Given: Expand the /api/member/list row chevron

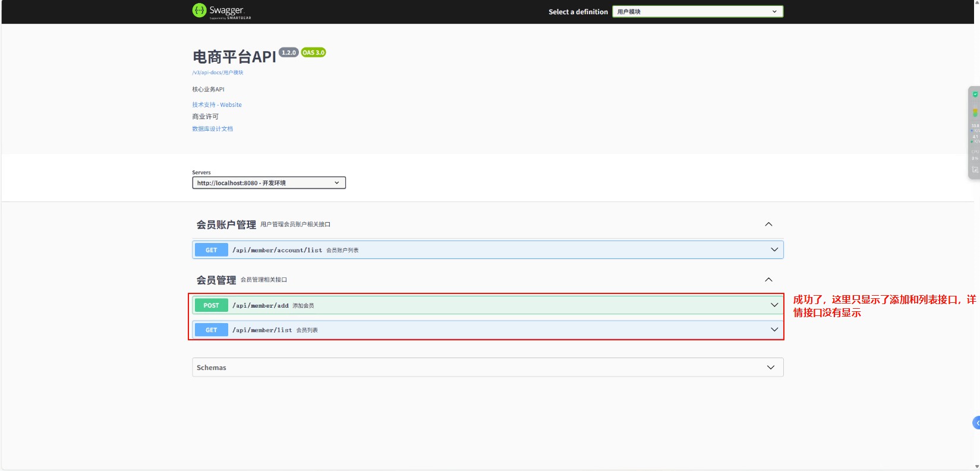Looking at the screenshot, I should click(x=774, y=330).
